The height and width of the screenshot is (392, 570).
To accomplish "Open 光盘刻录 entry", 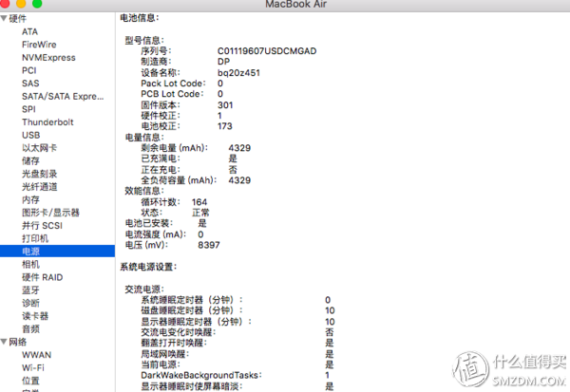I will (39, 174).
